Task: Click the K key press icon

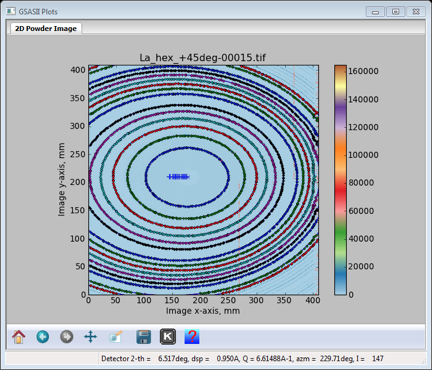Action: [x=168, y=337]
